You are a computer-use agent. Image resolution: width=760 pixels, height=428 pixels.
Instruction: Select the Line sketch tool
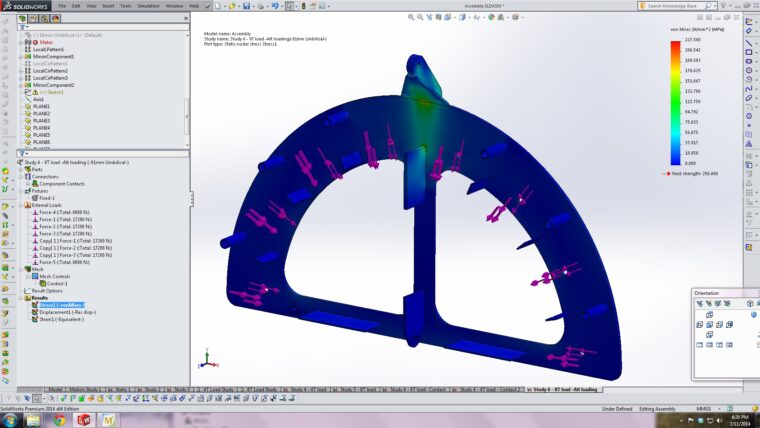750,45
